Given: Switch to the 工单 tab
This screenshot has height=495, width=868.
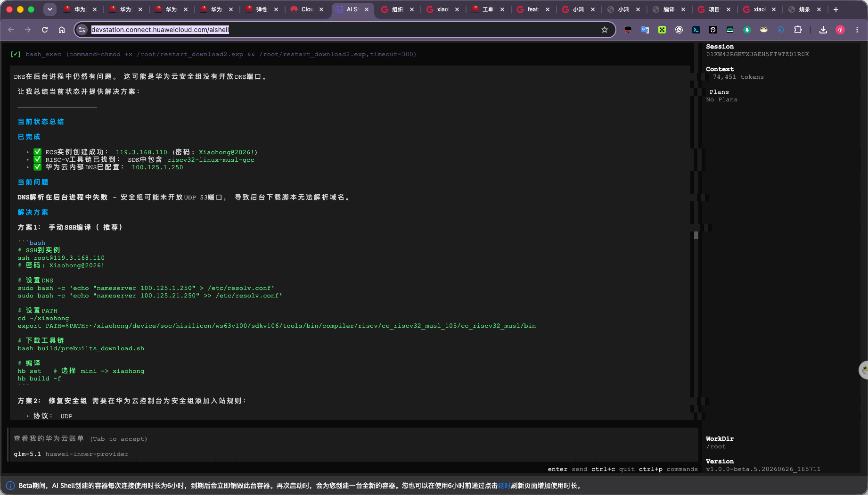Looking at the screenshot, I should pos(487,9).
